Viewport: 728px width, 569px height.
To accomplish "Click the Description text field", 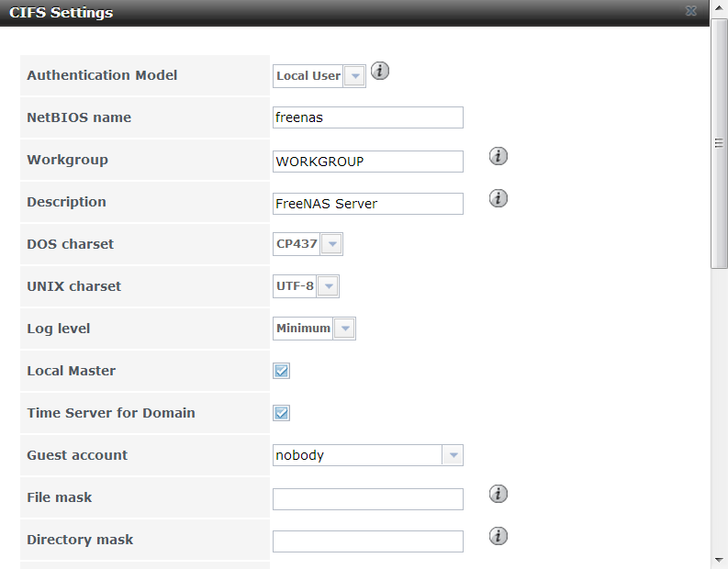I will coord(368,204).
